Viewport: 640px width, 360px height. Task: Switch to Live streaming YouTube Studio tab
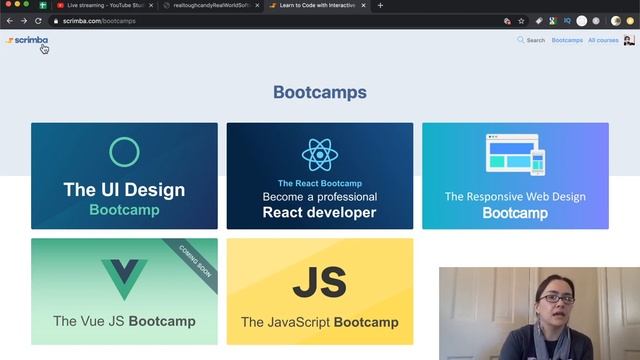coord(105,5)
